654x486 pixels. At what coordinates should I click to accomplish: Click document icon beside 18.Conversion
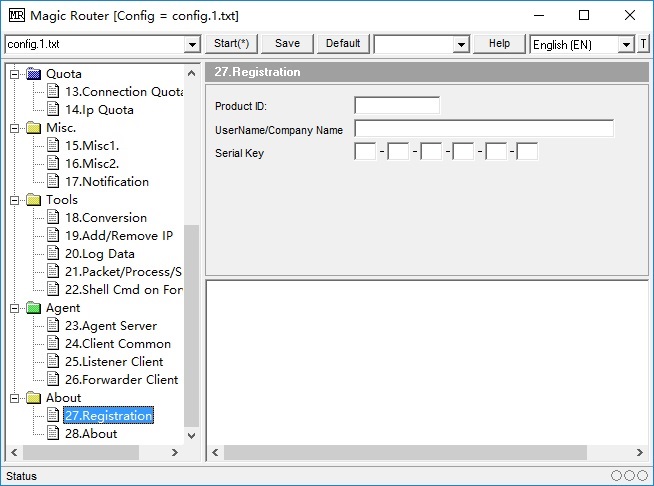53,217
